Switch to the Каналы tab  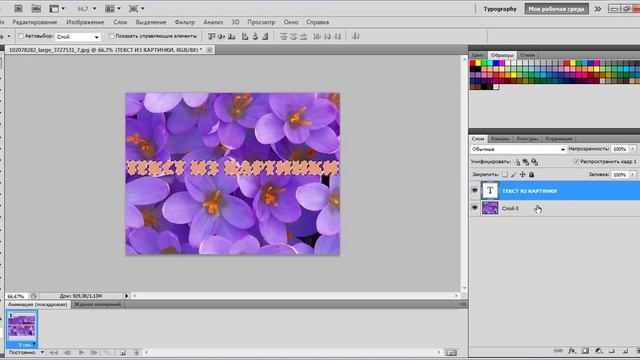click(500, 139)
